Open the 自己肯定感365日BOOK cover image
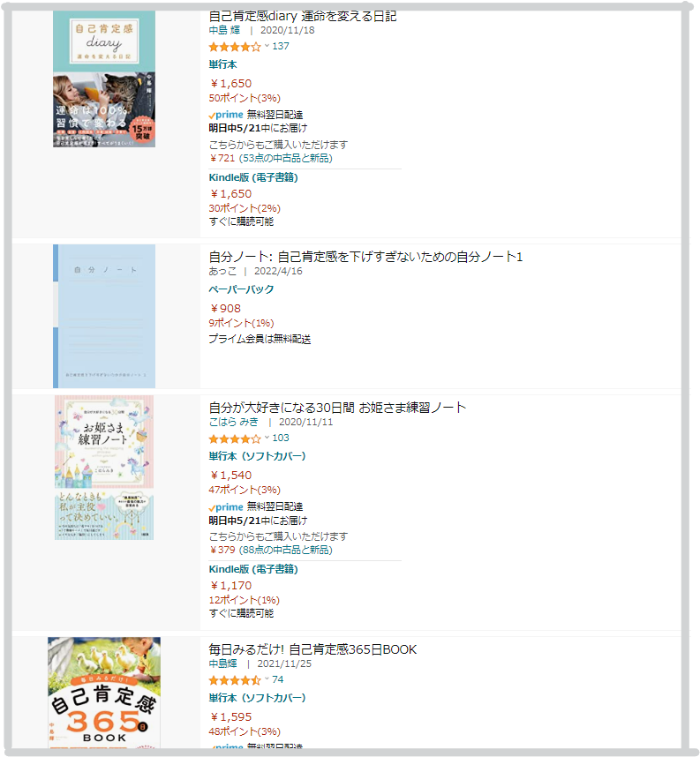The image size is (700, 757). [104, 693]
